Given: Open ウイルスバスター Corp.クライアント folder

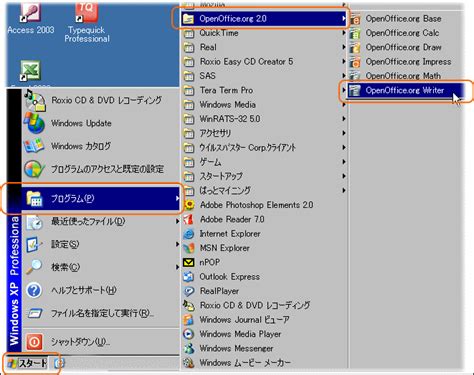Looking at the screenshot, I should (x=264, y=147).
